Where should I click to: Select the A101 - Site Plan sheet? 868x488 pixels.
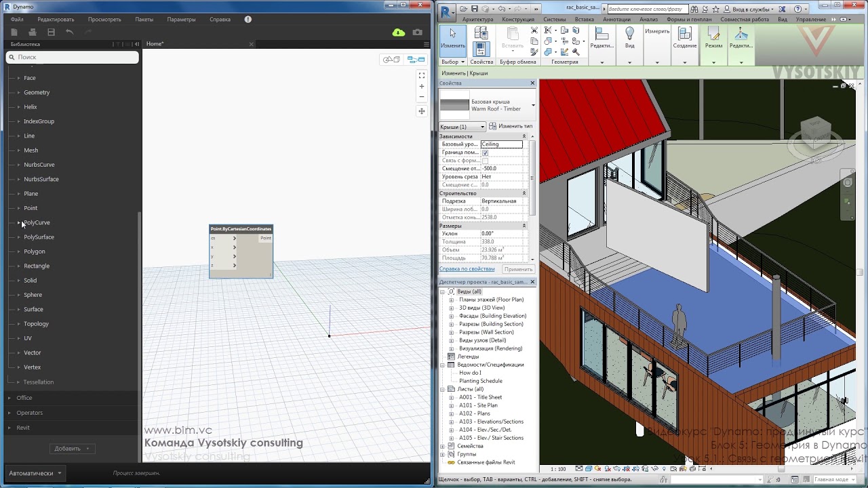(x=478, y=405)
